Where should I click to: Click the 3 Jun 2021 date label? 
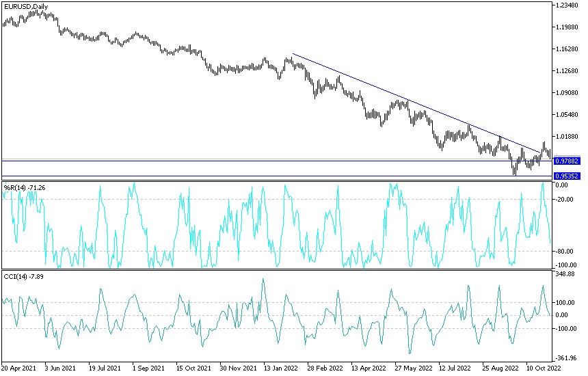60,368
